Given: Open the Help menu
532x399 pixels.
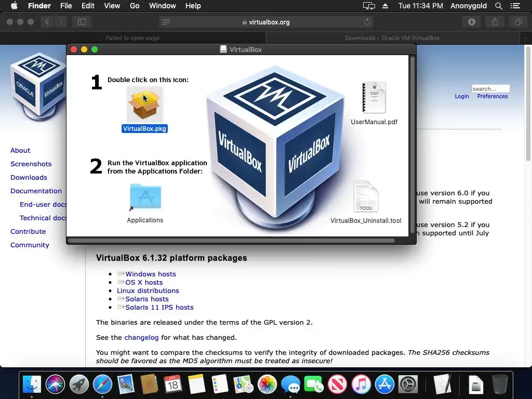Looking at the screenshot, I should (x=193, y=6).
